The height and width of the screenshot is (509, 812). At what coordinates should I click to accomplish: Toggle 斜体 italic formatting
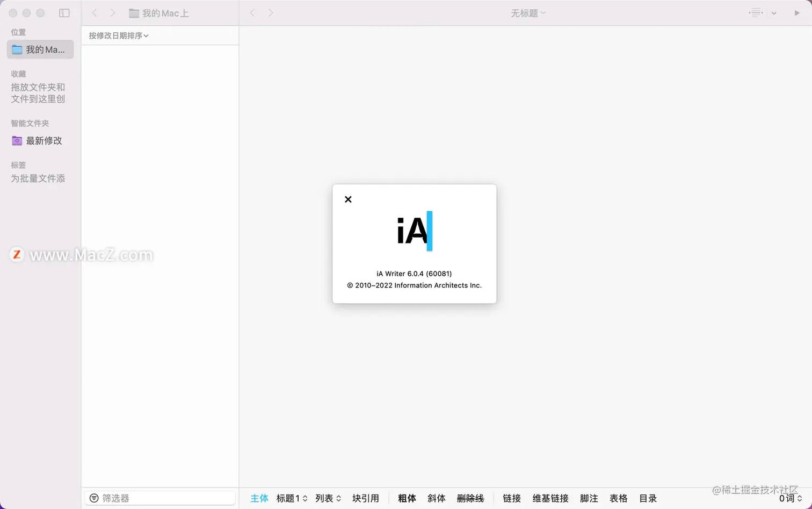pos(437,498)
